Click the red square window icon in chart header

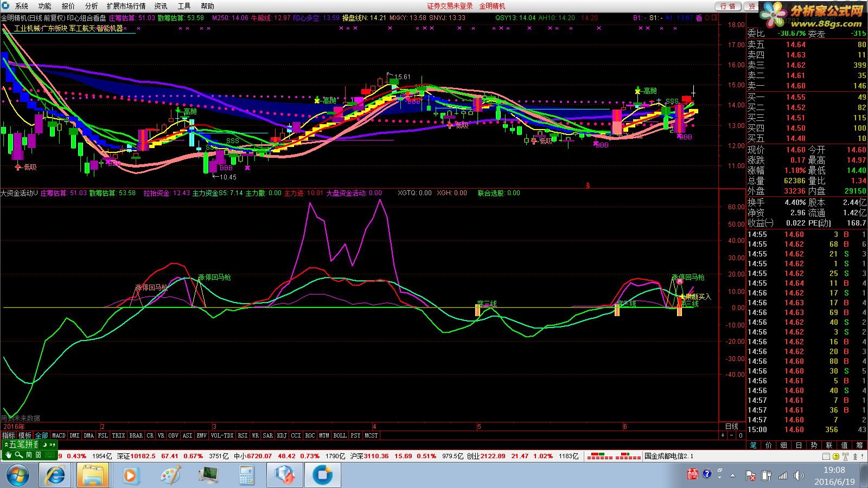[714, 18]
